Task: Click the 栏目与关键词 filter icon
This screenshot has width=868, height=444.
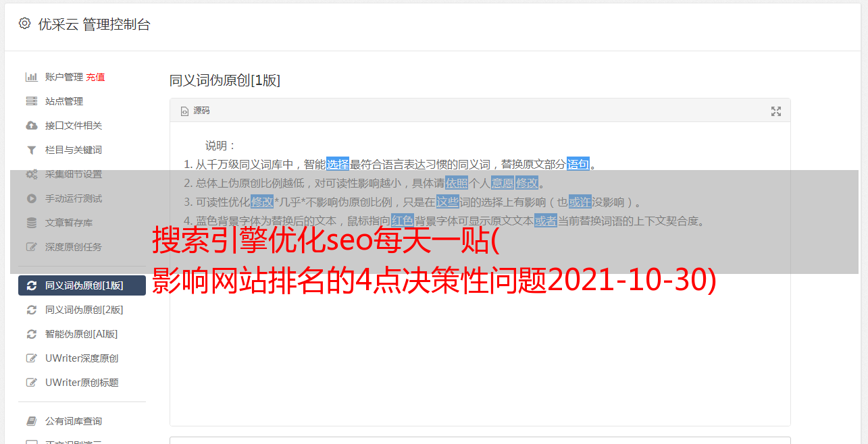Action: [x=31, y=150]
